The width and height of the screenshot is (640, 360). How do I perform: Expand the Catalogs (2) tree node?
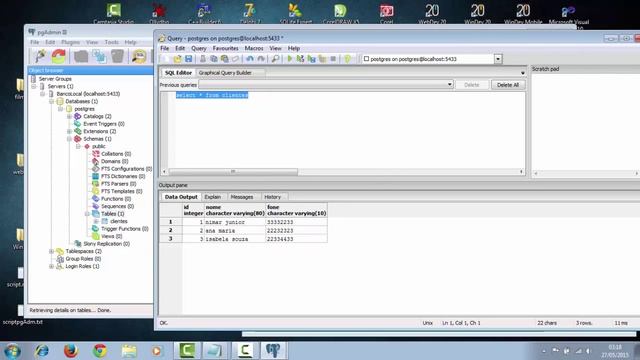[x=69, y=116]
